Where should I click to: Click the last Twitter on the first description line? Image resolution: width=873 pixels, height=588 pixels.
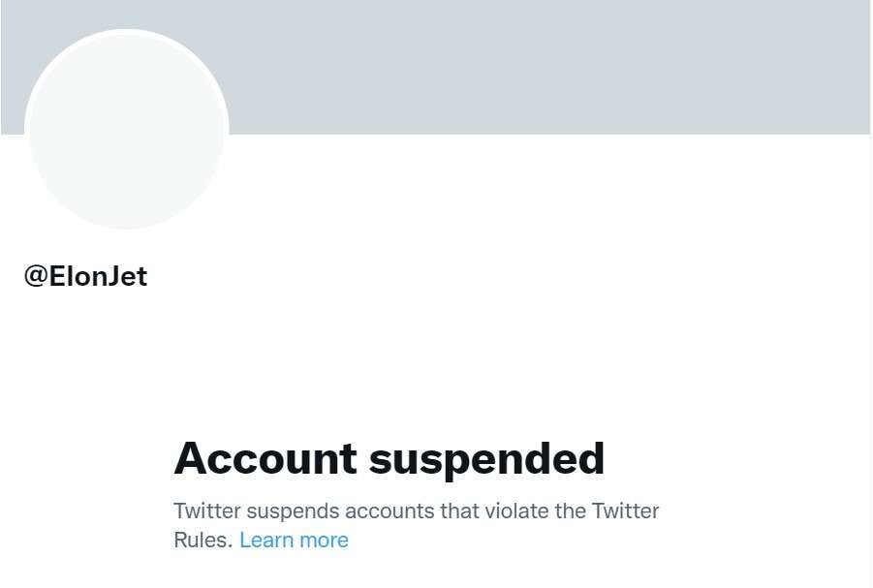(x=625, y=511)
